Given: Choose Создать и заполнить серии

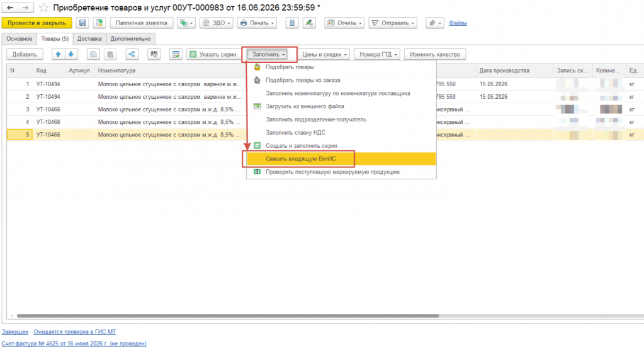Looking at the screenshot, I should pyautogui.click(x=341, y=146).
